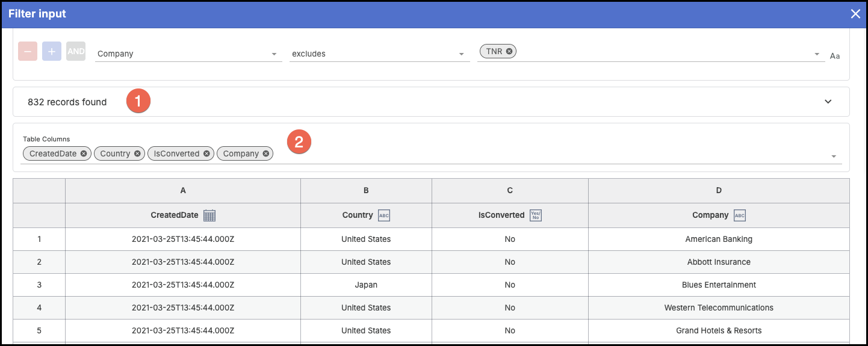
Task: Click the 832 records found text
Action: 67,102
